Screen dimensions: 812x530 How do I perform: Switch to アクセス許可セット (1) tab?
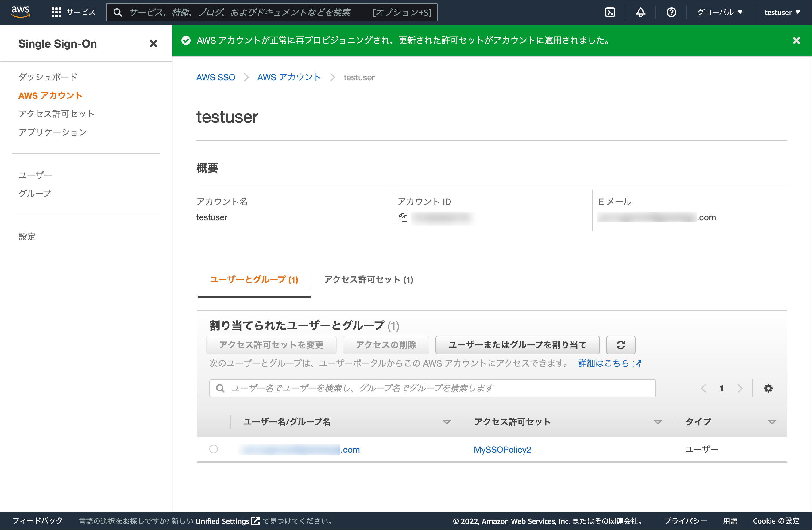(369, 280)
